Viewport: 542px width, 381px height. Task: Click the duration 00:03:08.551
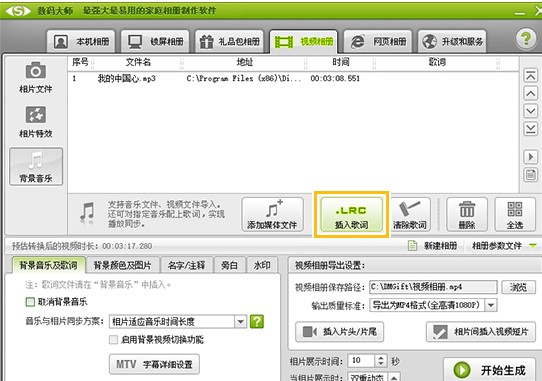pos(335,78)
